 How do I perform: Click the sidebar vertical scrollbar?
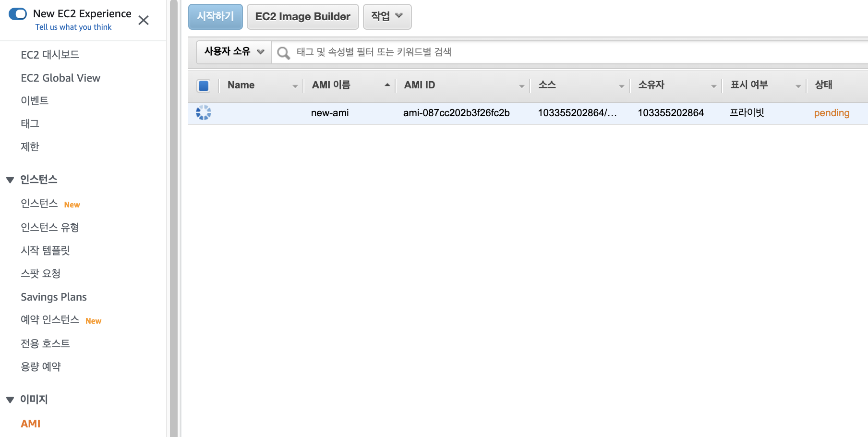tap(174, 218)
